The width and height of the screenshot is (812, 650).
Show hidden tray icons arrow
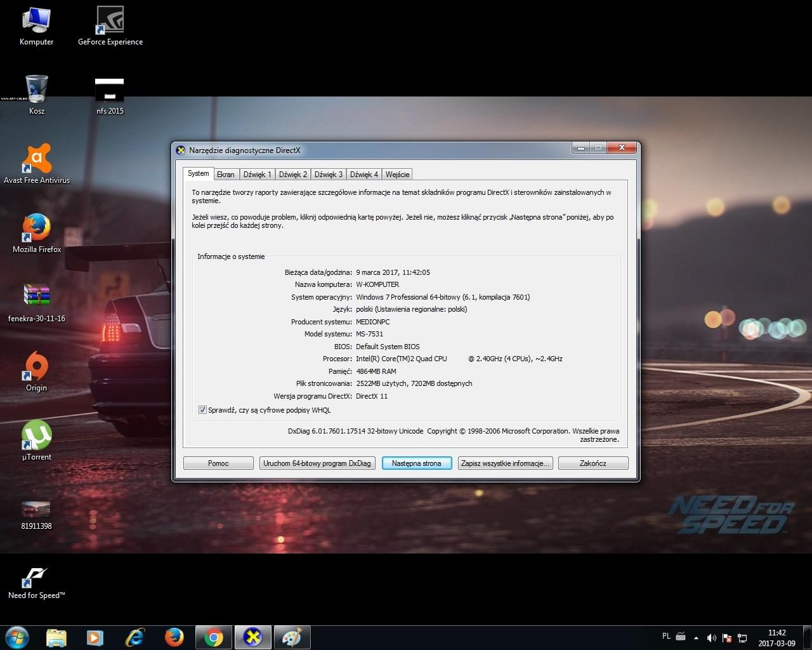click(697, 637)
